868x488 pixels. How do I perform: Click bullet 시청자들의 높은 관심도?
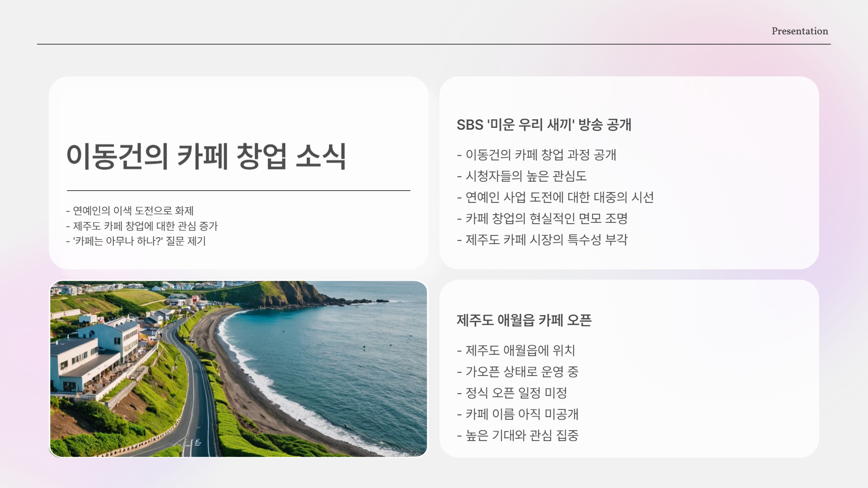522,176
